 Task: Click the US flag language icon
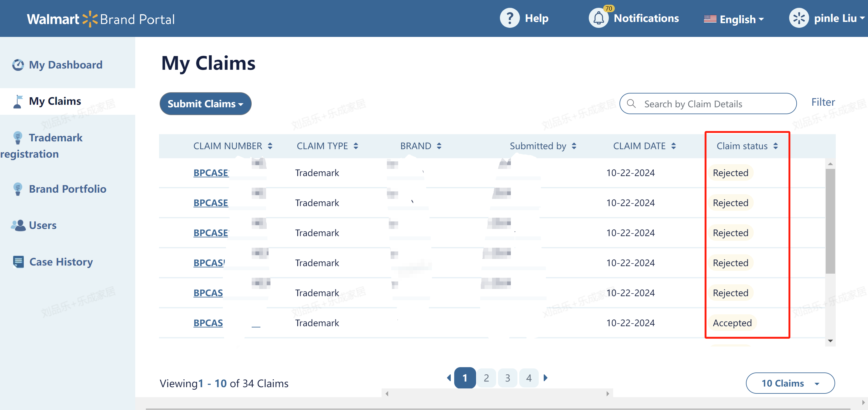point(710,19)
